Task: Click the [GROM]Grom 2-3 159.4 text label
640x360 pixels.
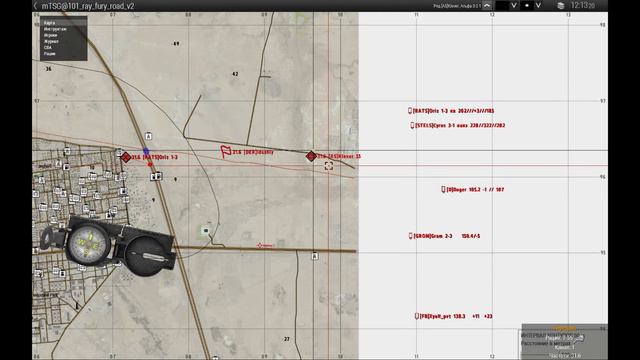Action: [x=447, y=236]
